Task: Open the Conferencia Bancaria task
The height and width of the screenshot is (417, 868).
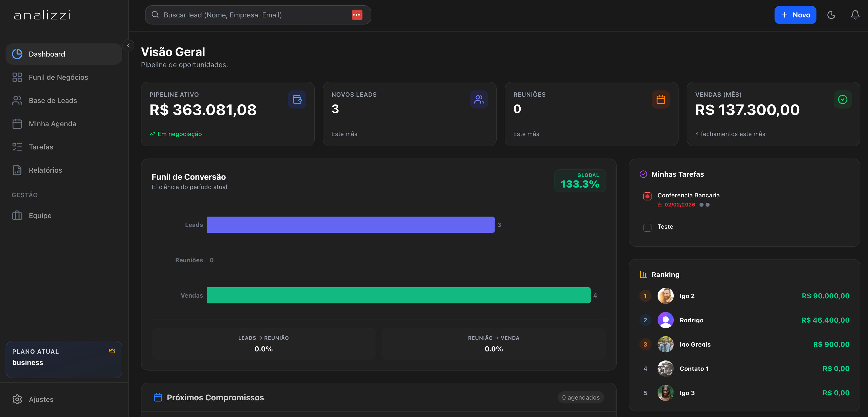Action: [x=688, y=195]
